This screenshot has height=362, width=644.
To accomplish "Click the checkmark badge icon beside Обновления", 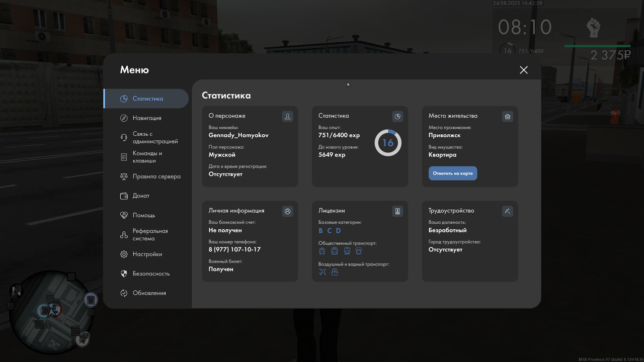I will point(124,293).
